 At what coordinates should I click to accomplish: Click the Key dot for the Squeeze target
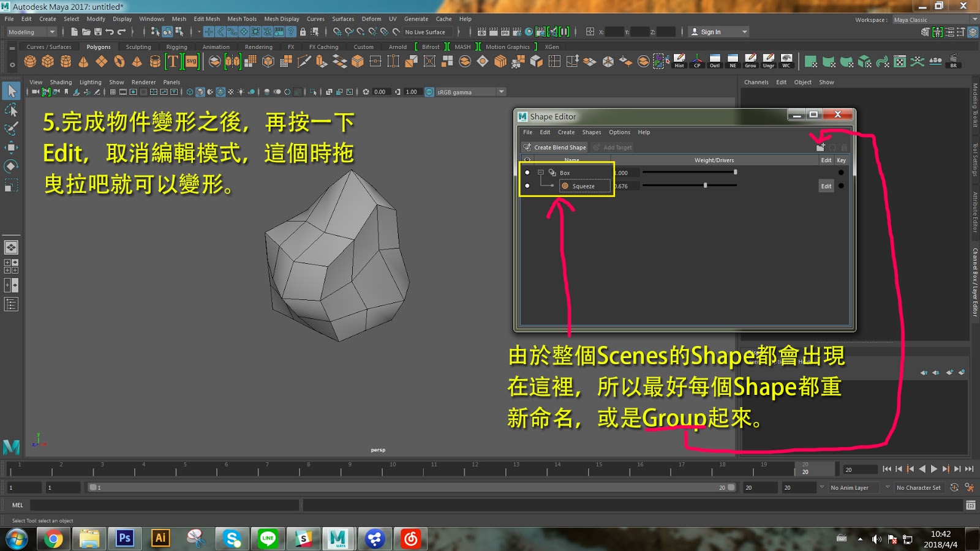[842, 186]
